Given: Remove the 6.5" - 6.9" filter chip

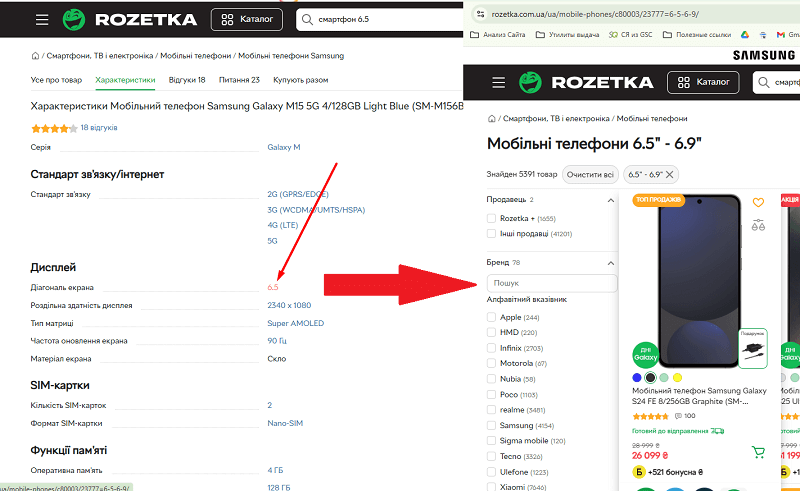Looking at the screenshot, I should [x=669, y=175].
